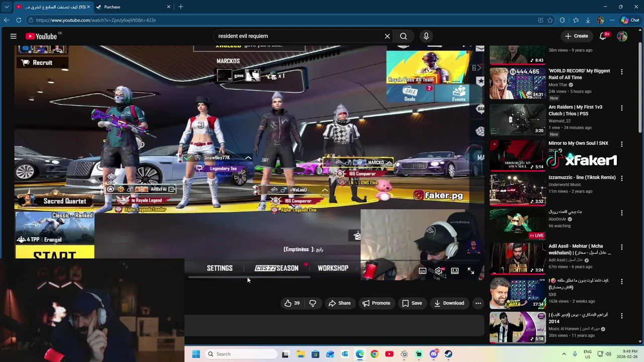
Task: Clear the YouTube search box text
Action: (x=387, y=36)
